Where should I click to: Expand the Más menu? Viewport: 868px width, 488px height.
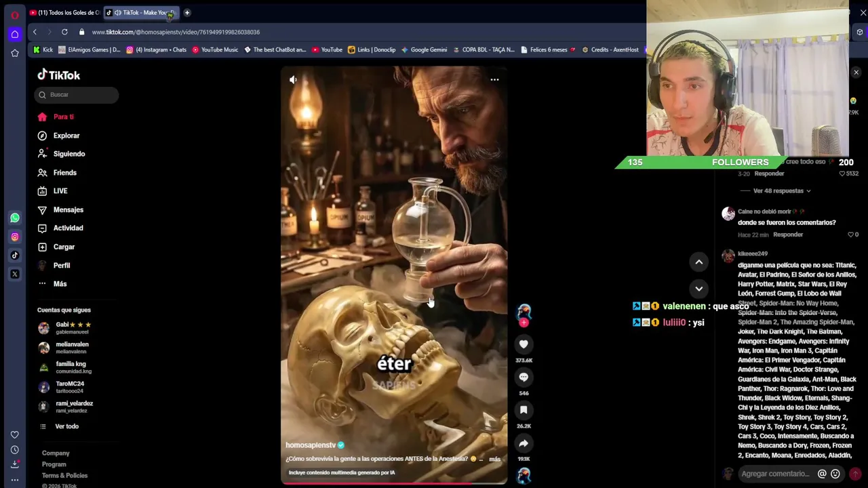[52, 284]
